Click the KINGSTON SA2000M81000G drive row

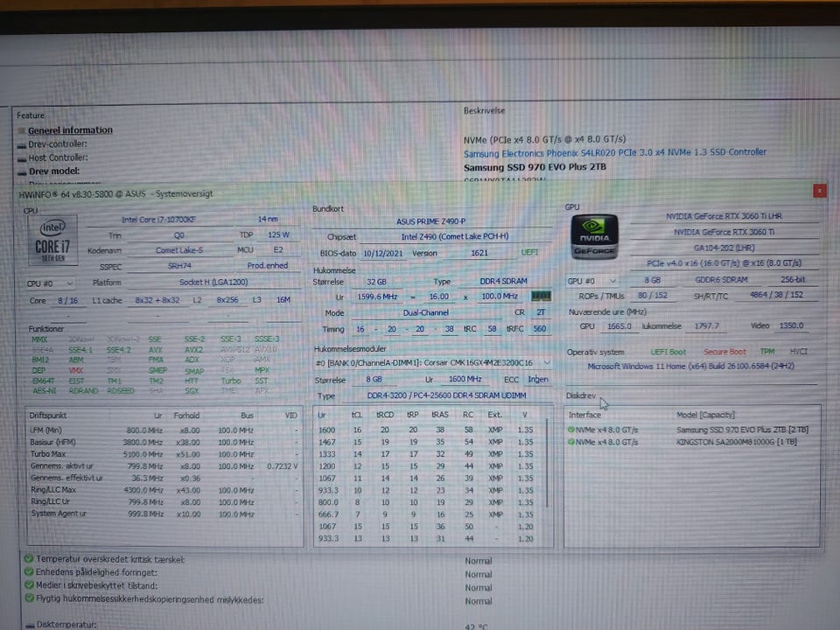(690, 442)
